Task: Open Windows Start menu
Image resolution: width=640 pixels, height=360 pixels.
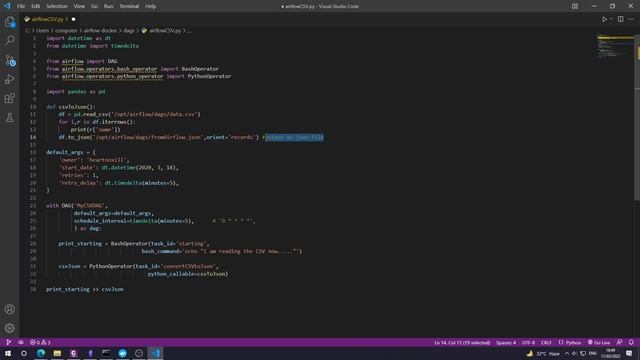Action: pyautogui.click(x=8, y=353)
